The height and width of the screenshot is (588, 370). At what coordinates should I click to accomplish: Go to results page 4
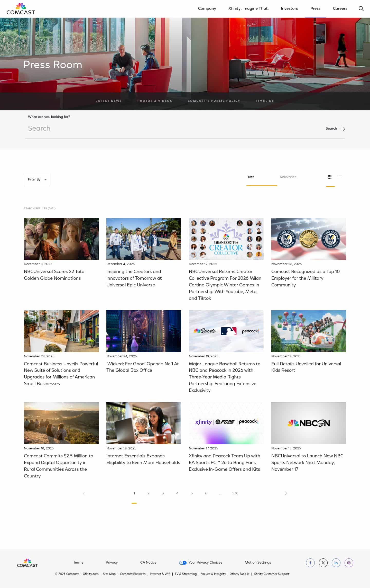click(177, 493)
